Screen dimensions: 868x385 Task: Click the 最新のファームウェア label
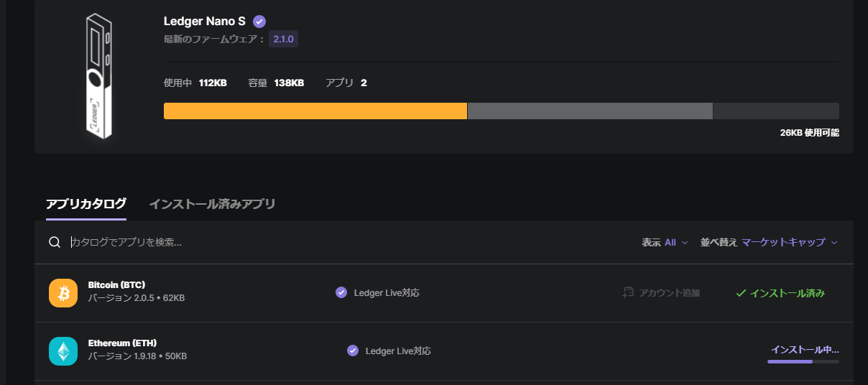pyautogui.click(x=214, y=39)
